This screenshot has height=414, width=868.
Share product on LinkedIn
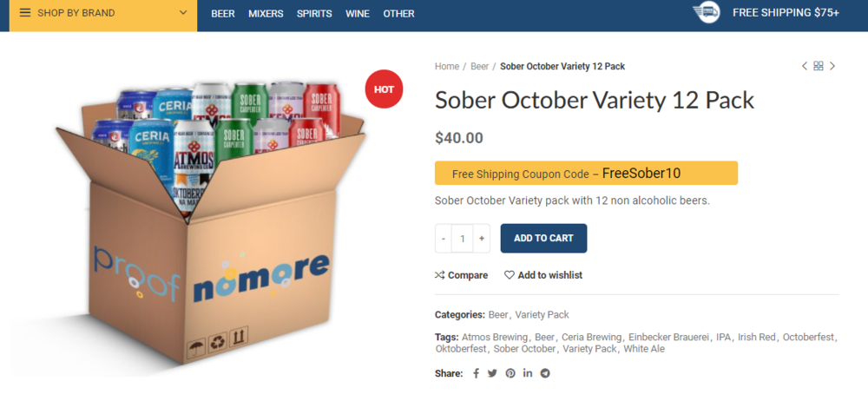(528, 373)
